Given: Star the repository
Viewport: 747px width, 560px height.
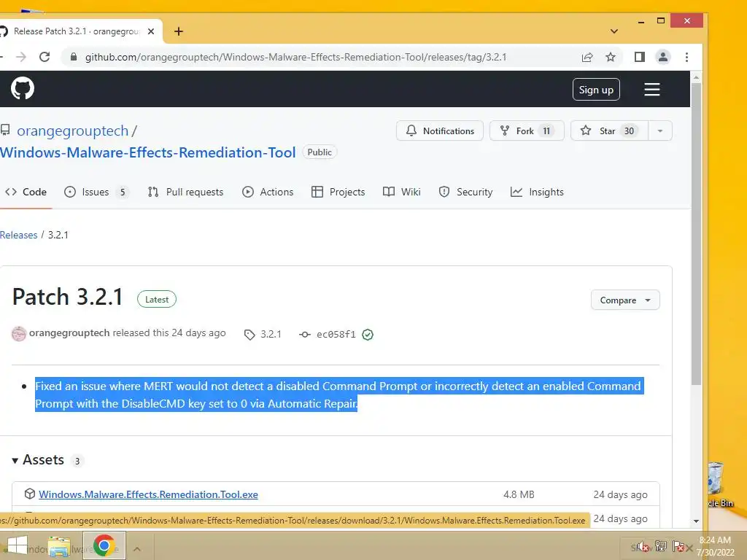Looking at the screenshot, I should pyautogui.click(x=609, y=131).
